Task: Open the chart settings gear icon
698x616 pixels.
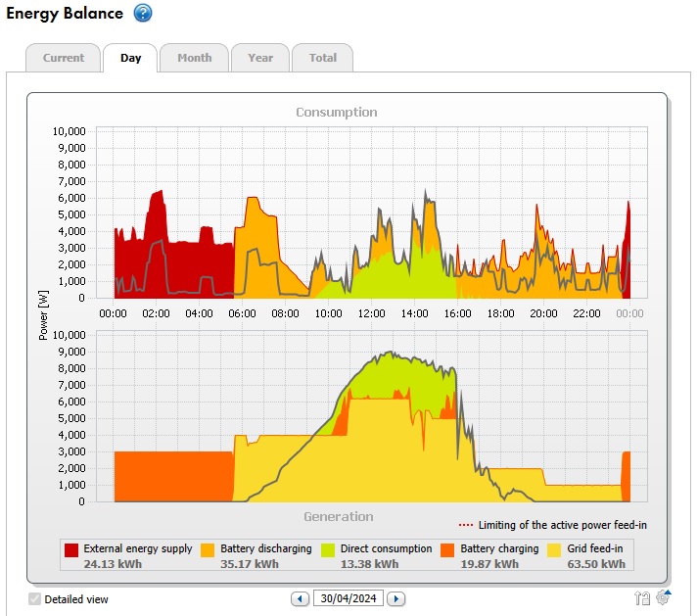Action: tap(664, 597)
